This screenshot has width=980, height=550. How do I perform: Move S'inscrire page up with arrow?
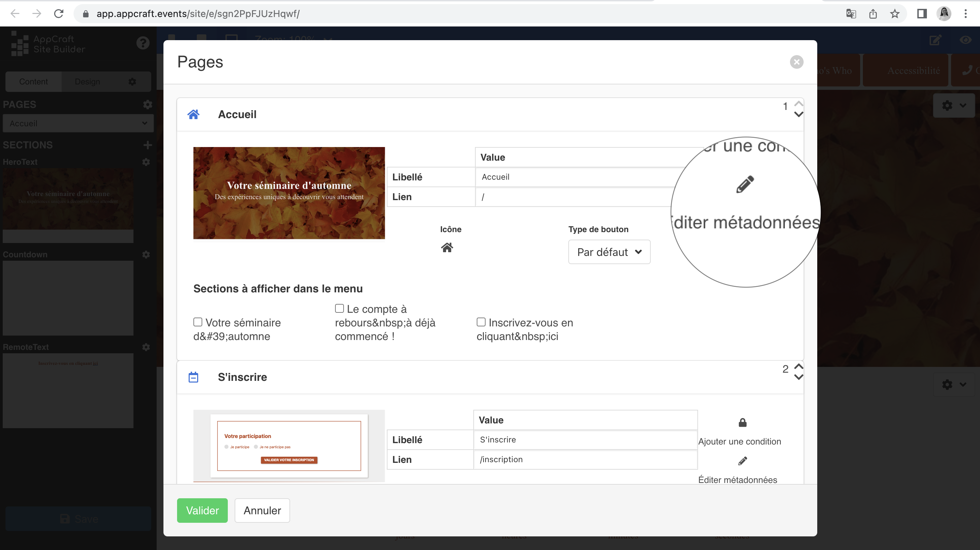pyautogui.click(x=799, y=366)
